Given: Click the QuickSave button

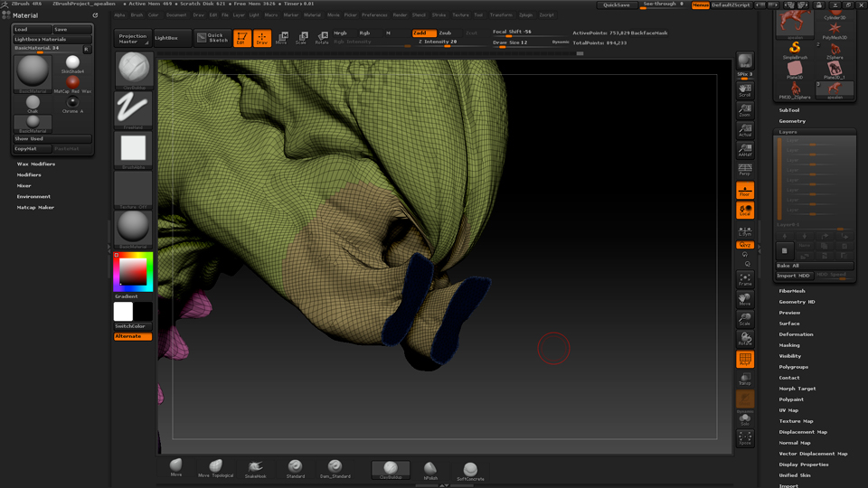Looking at the screenshot, I should [617, 5].
